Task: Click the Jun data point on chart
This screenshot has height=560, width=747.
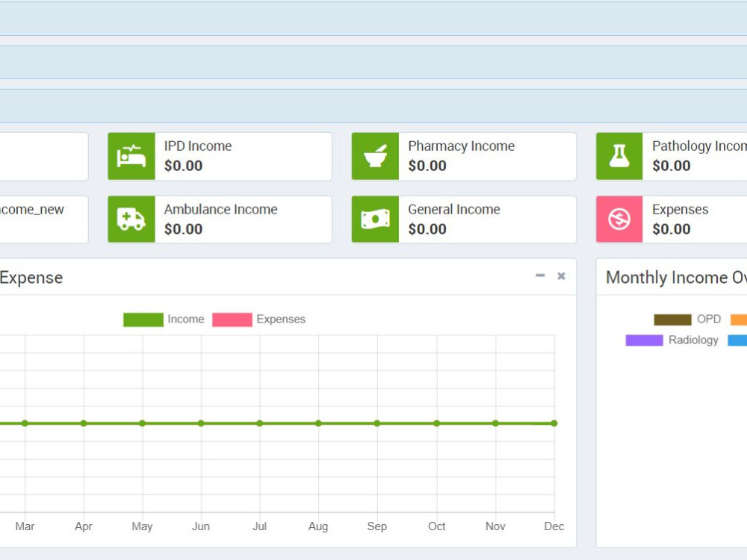Action: click(201, 423)
